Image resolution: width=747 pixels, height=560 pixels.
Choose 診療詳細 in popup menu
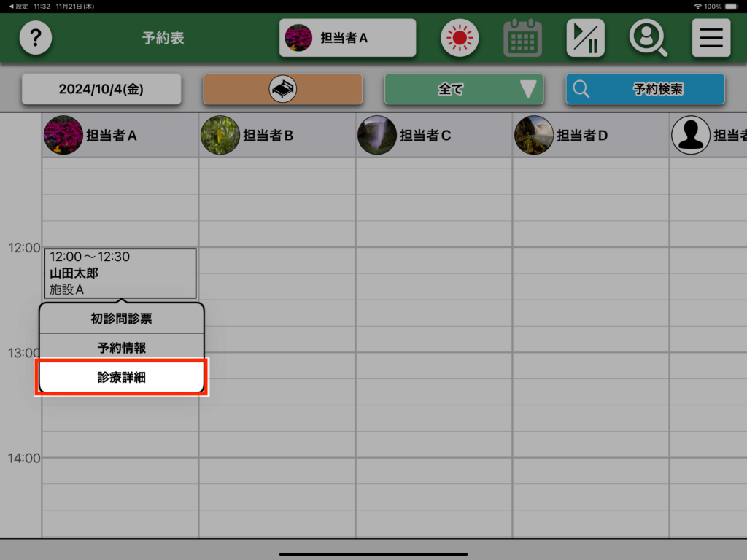(121, 378)
